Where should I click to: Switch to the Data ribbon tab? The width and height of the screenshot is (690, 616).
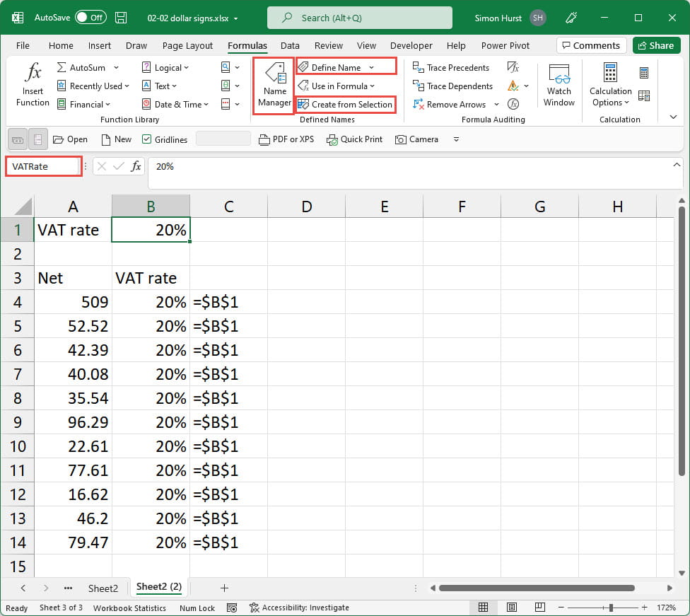pos(290,46)
